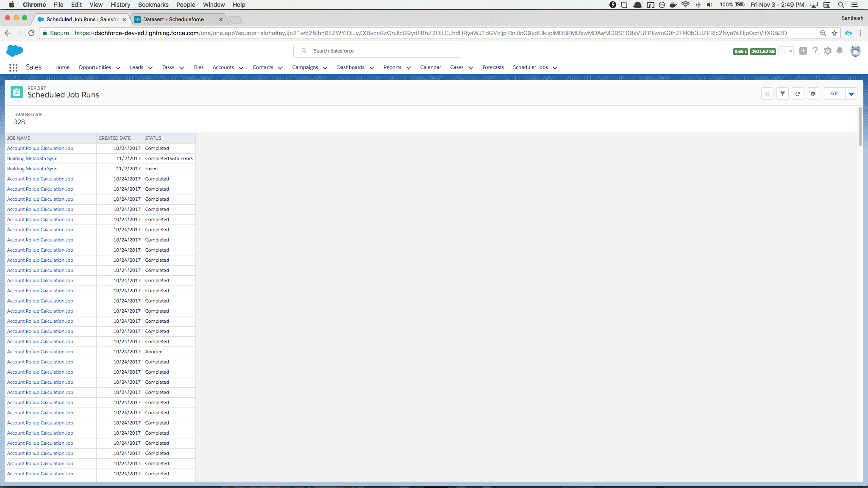Expand the dropdown next to Edit

851,94
